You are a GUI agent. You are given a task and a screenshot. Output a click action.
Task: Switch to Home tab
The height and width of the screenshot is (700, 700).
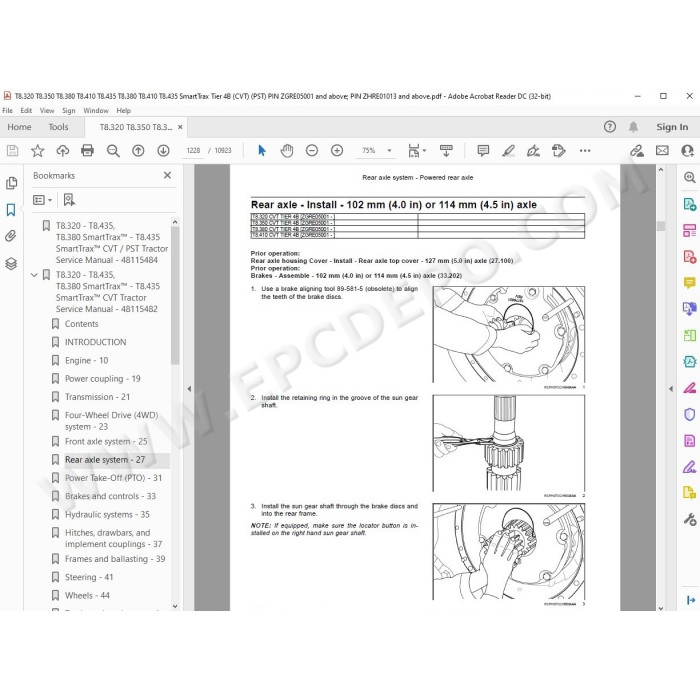[19, 127]
